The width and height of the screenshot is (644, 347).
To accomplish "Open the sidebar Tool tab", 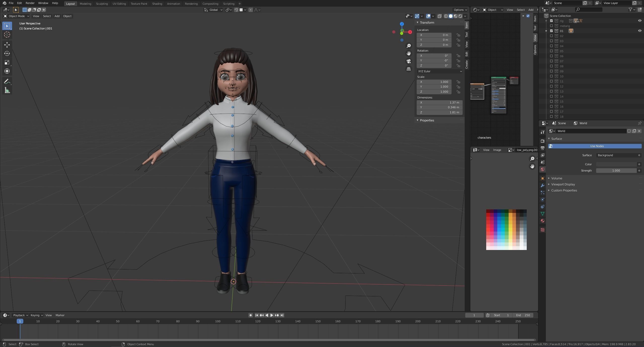I will click(467, 35).
